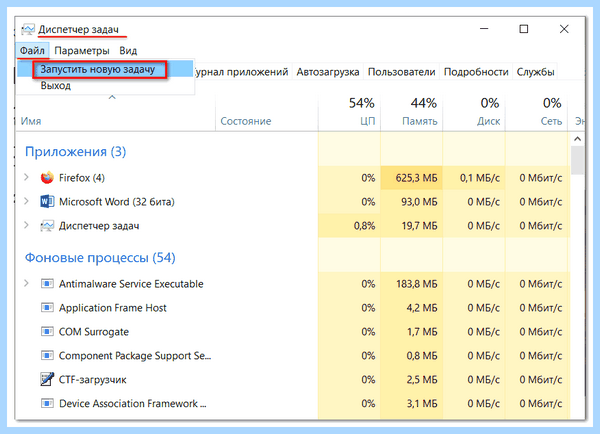Switch to the Пользователи tab
This screenshot has width=600, height=434.
point(401,72)
